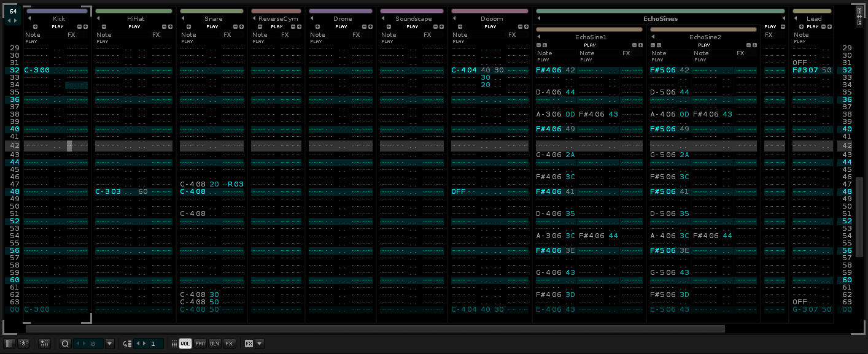The image size is (868, 354).
Task: Click the lighter FX button near dropdown
Action: [x=249, y=344]
